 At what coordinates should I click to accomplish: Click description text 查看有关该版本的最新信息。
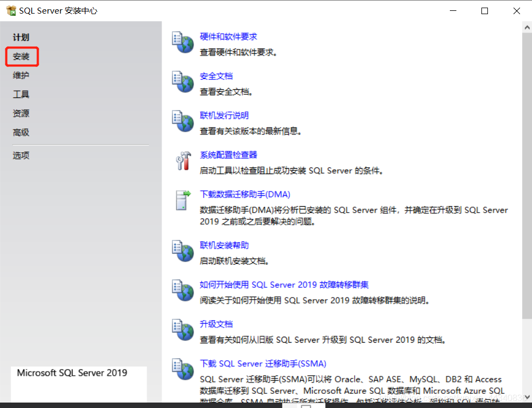pyautogui.click(x=251, y=131)
